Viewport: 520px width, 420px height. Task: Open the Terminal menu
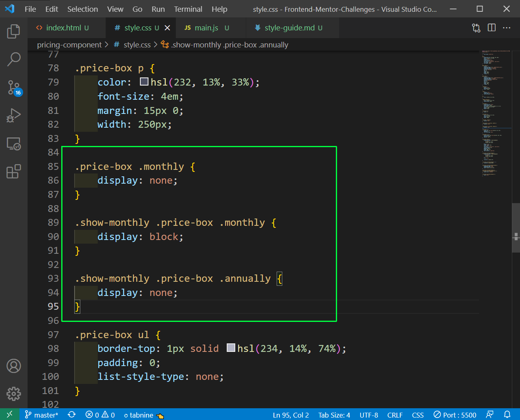[x=189, y=9]
